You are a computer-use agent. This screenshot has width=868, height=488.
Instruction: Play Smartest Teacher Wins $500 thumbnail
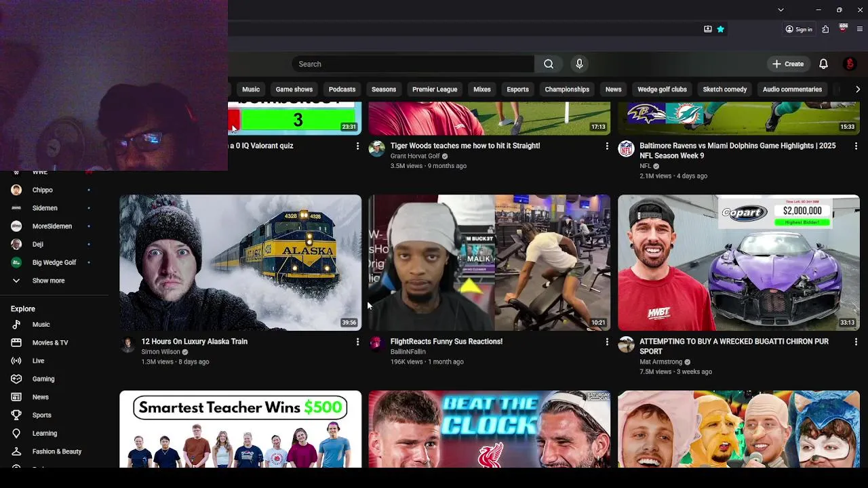(241, 429)
